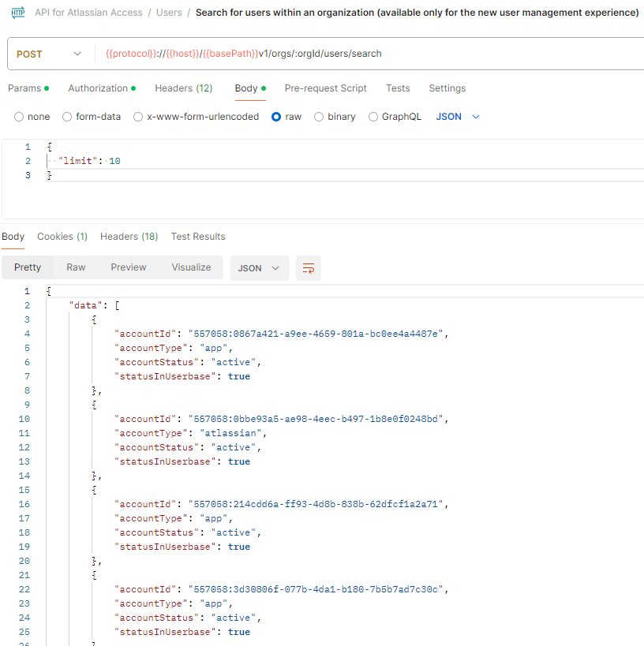Click the Users breadcrumb link
644x646 pixels.
coord(169,13)
